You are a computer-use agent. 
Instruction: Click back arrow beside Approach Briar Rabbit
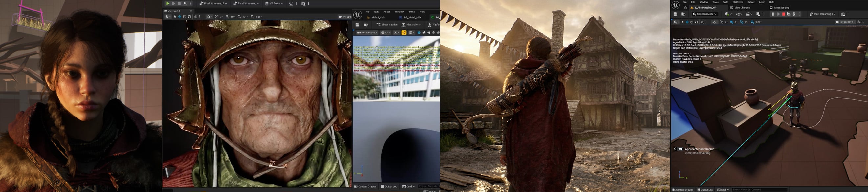pos(675,149)
